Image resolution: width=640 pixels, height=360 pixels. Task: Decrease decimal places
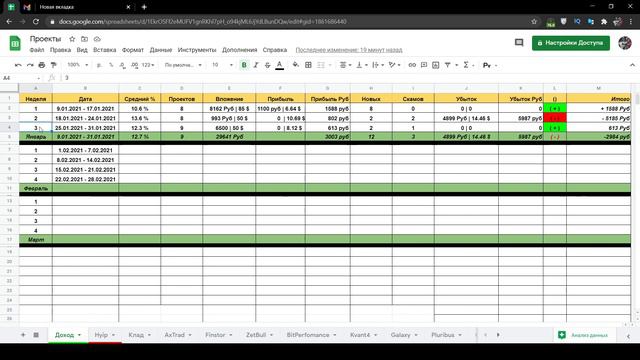pyautogui.click(x=122, y=65)
